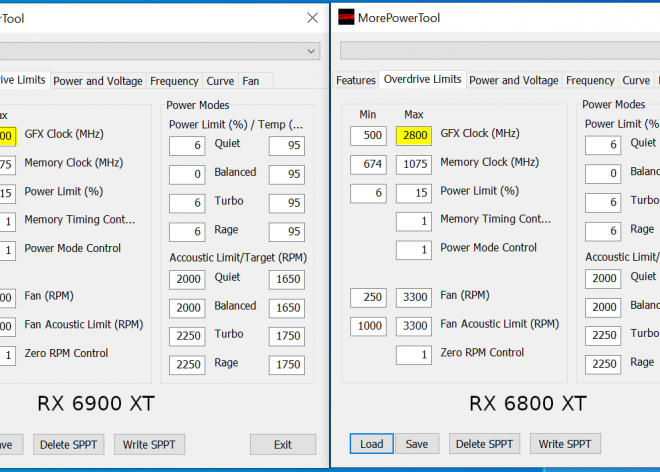660x472 pixels.
Task: Click the Zero RPM Control field in the RX 6800 XT window
Action: (x=414, y=355)
